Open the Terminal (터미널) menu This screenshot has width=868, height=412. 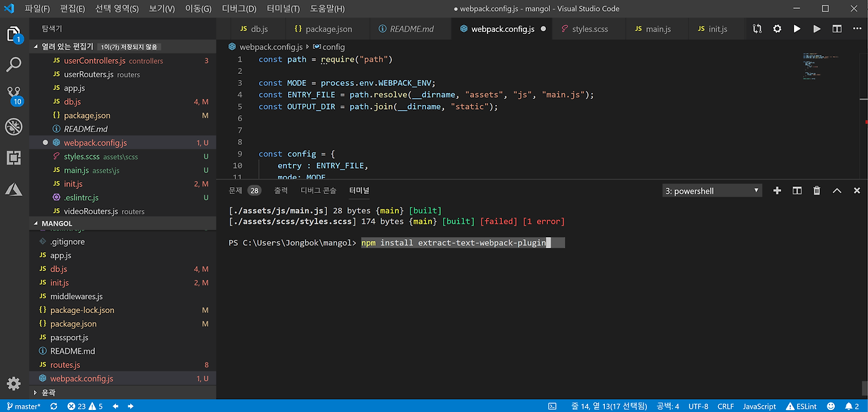click(284, 9)
